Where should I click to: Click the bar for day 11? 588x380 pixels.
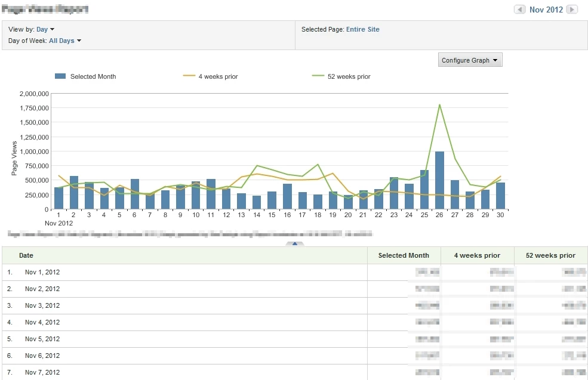point(211,194)
